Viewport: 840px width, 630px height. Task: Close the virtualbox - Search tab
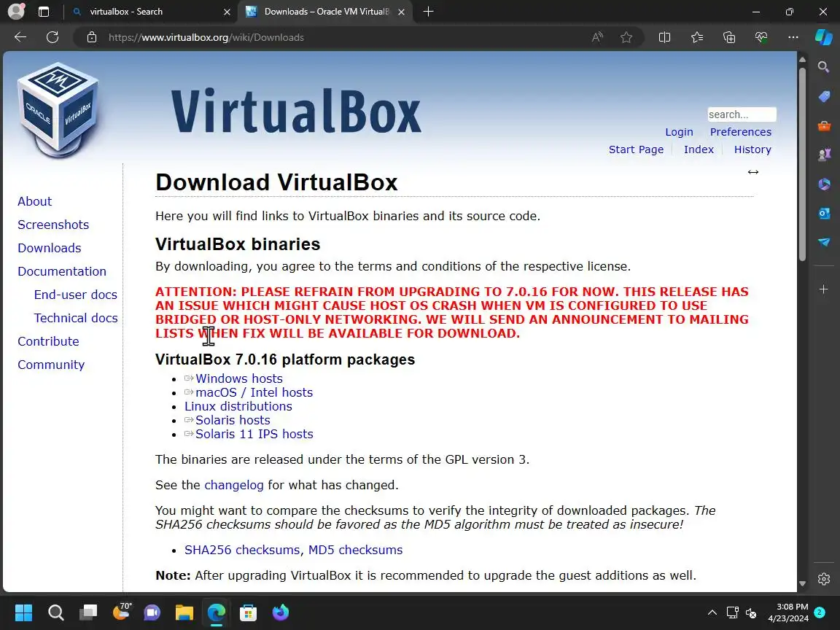pos(227,12)
